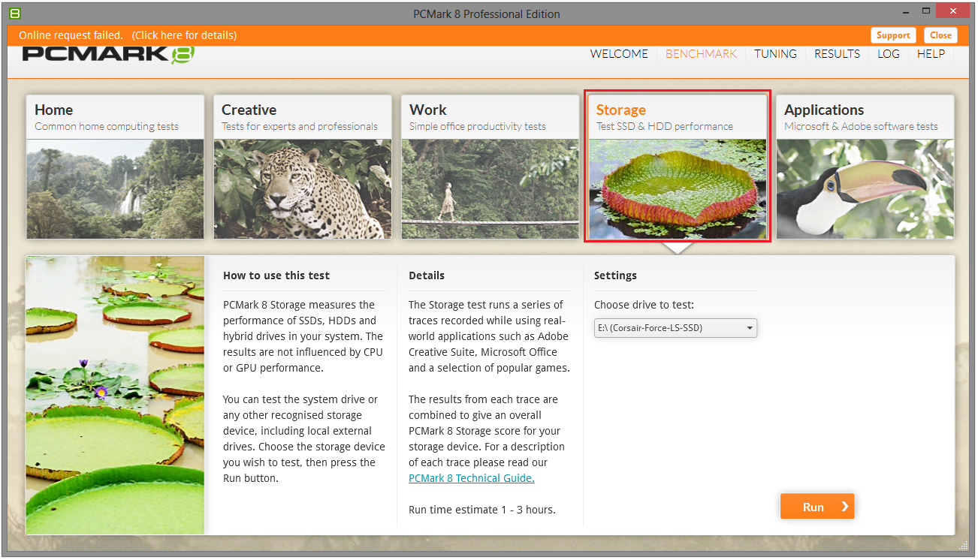Click the window resize grip at corner
978x560 pixels.
[x=963, y=545]
